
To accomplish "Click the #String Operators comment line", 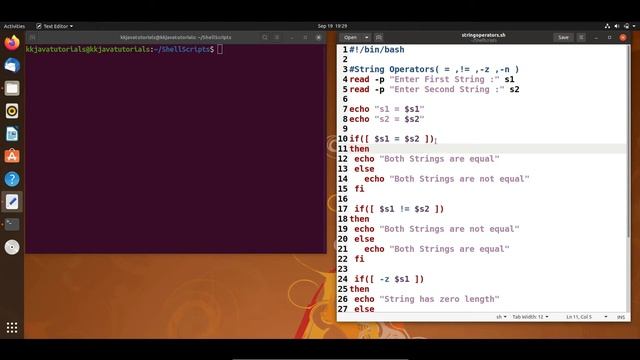I will point(434,69).
